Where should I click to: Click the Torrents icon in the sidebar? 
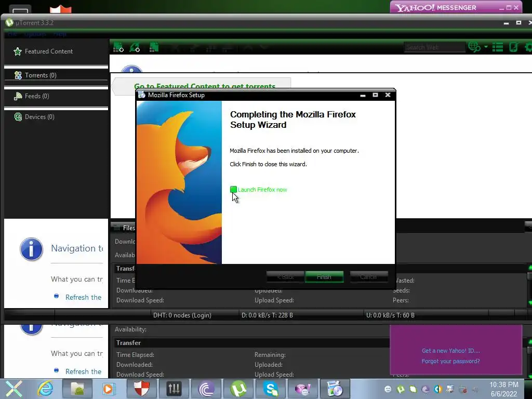(18, 75)
